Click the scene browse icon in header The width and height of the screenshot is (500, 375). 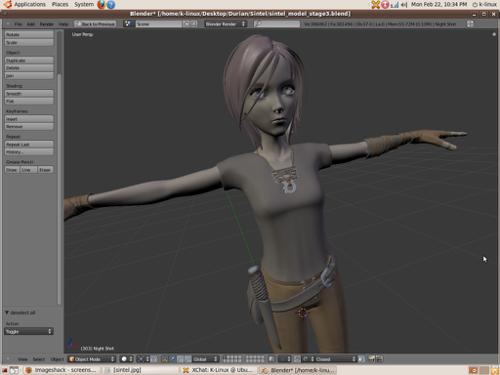pos(128,24)
